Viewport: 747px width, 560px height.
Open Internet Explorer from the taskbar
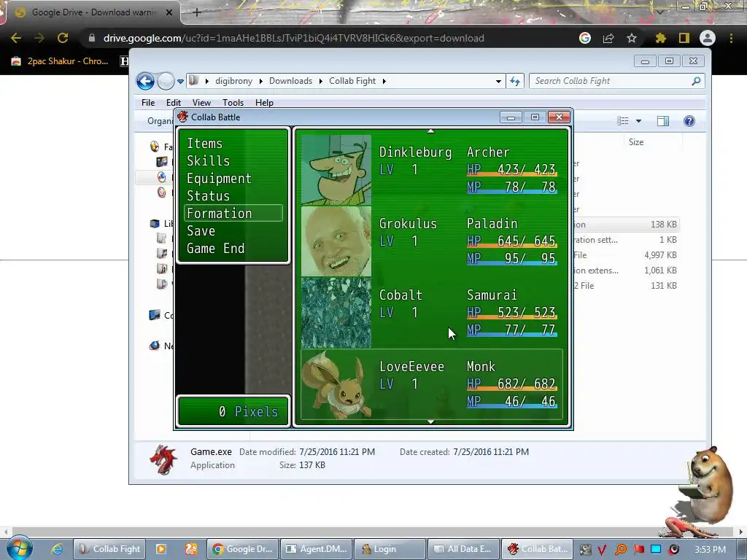[x=57, y=549]
